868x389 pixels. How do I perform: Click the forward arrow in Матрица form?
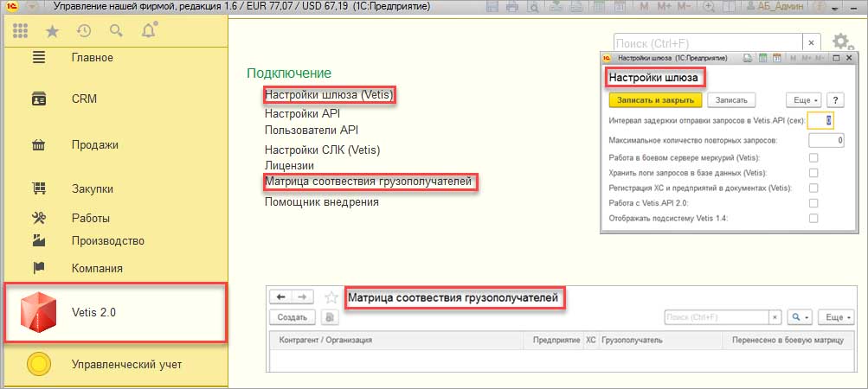(x=302, y=297)
